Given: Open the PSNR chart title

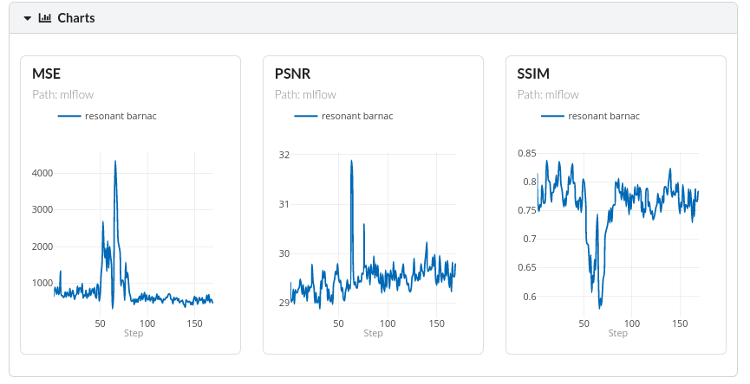Looking at the screenshot, I should click(x=293, y=74).
